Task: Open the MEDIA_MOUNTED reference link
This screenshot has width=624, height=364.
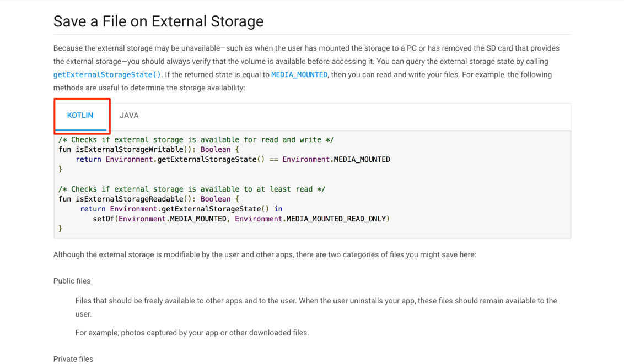Action: (299, 75)
